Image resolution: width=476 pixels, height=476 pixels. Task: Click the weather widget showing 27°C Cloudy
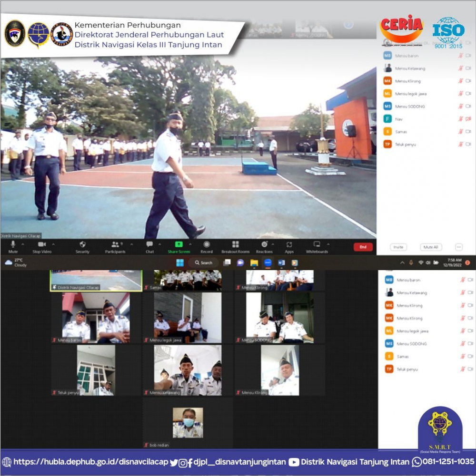tap(16, 262)
